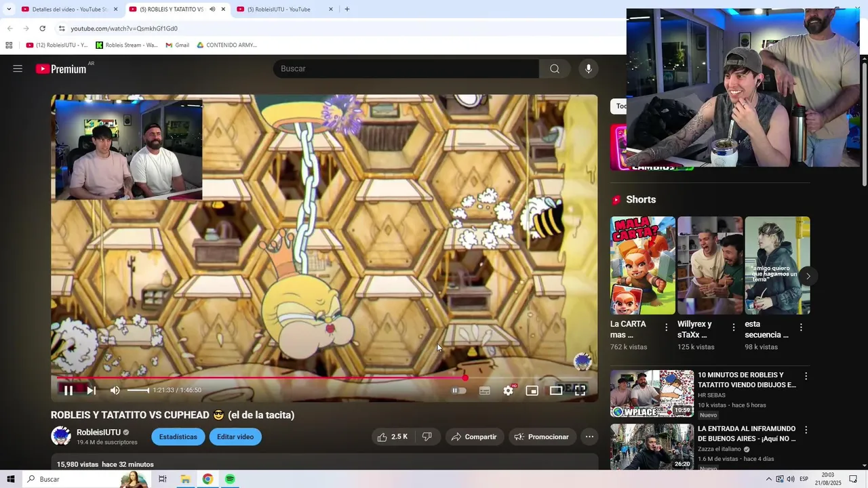Viewport: 868px width, 488px height.
Task: Open Spotify from the taskbar
Action: click(230, 479)
